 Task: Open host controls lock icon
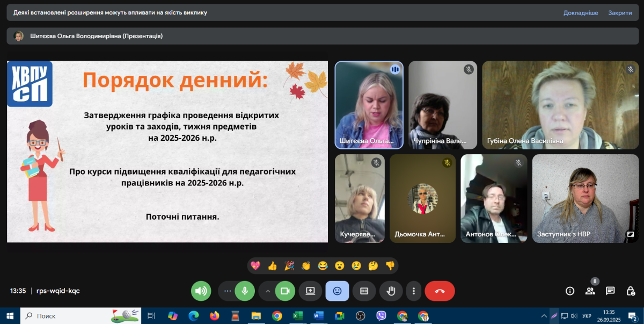point(631,291)
